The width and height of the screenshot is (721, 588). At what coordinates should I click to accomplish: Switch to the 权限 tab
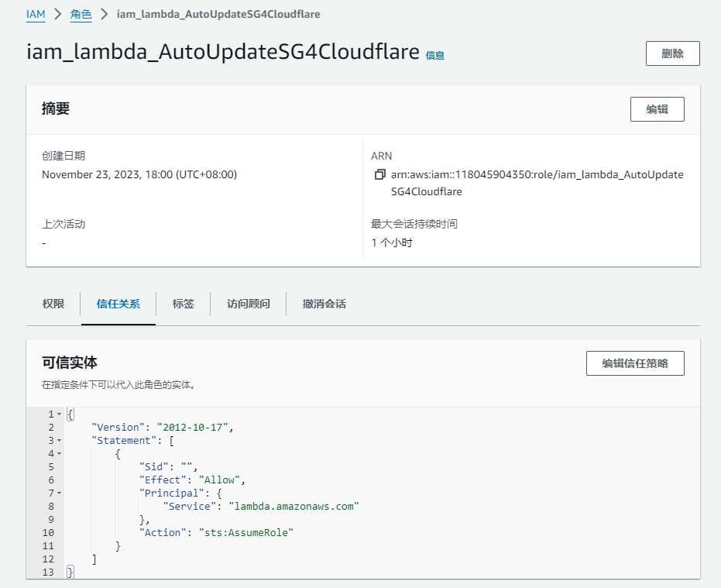pos(53,304)
